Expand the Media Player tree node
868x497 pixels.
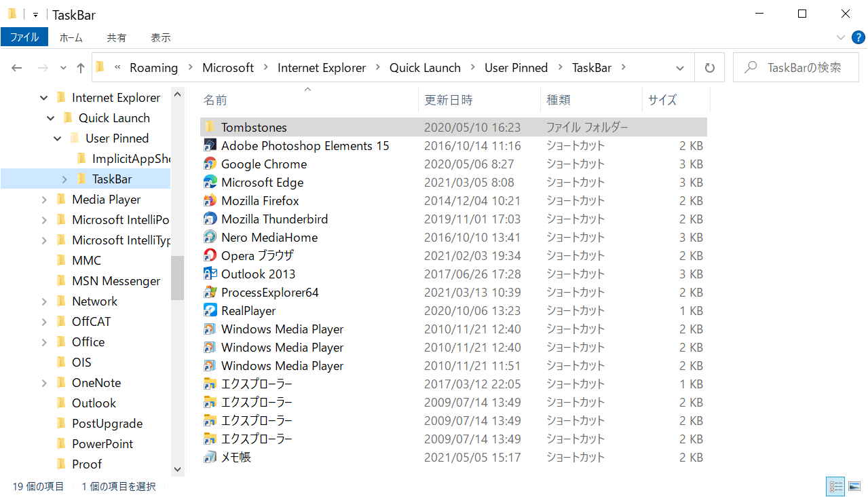click(x=44, y=200)
